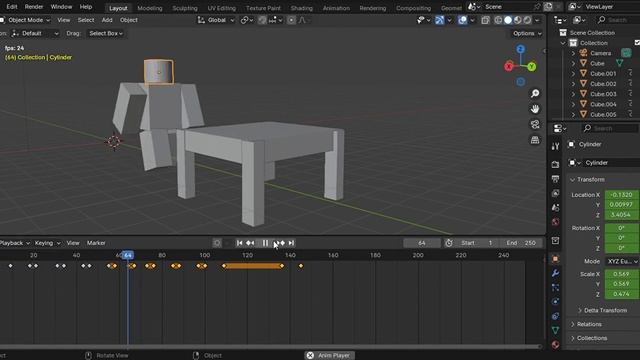Pause the animation playback
The image size is (640, 360).
(x=265, y=243)
